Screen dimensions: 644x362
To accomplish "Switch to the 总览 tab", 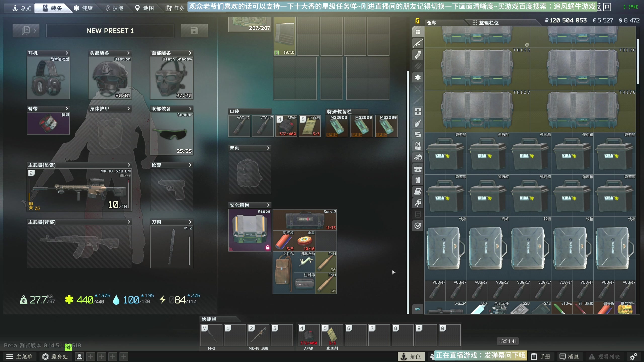I will [22, 8].
